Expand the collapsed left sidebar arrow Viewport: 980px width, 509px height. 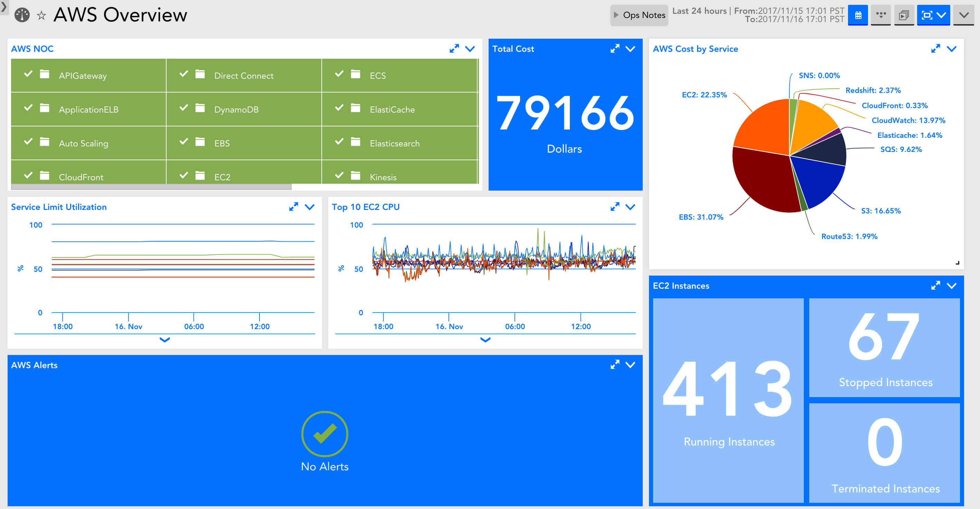pyautogui.click(x=3, y=7)
